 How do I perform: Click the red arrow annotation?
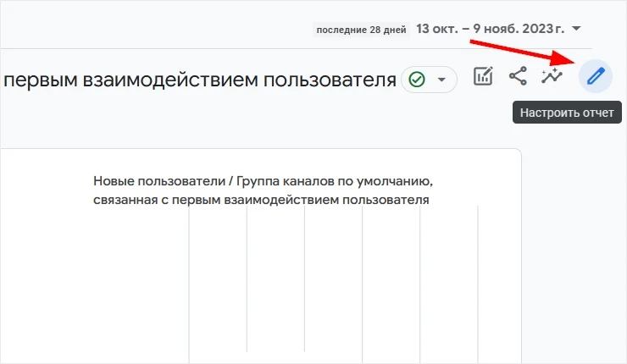coord(524,51)
